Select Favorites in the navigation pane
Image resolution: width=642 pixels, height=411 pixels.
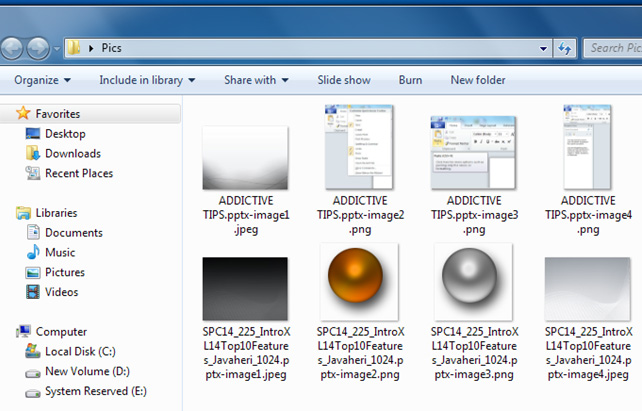(x=58, y=114)
